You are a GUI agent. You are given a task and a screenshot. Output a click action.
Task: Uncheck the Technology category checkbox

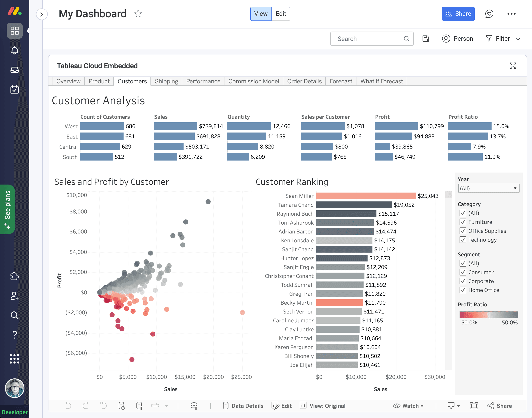pyautogui.click(x=462, y=240)
